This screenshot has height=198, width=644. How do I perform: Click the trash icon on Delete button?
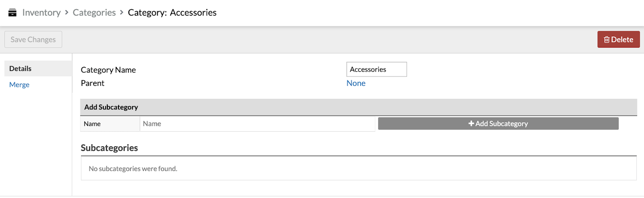pos(606,39)
